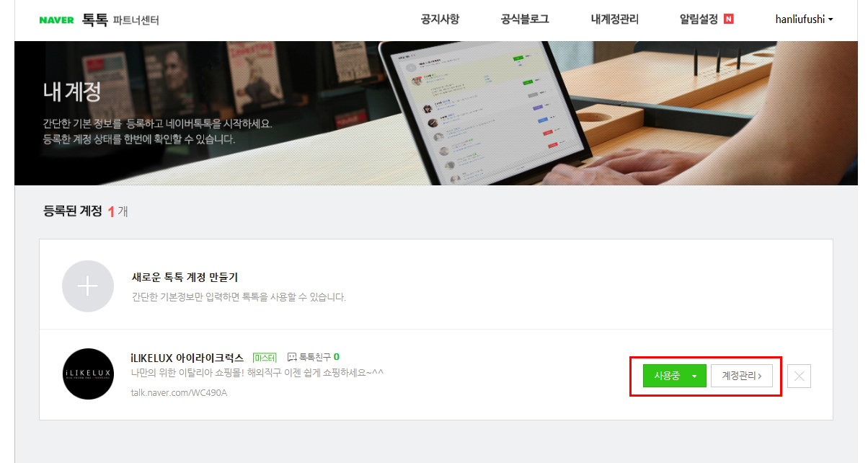The image size is (868, 463).
Task: Click text 간단한 기본정보만 입력하면 톡톡을 사용할 수 있습니다
Action: pos(239,296)
